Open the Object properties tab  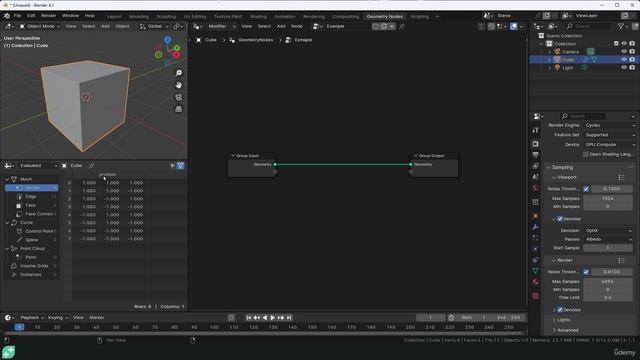[x=536, y=216]
